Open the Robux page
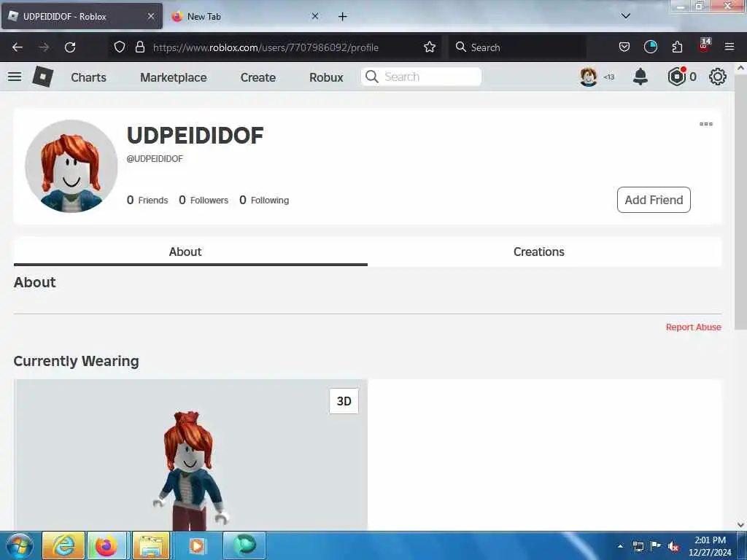 click(x=326, y=77)
